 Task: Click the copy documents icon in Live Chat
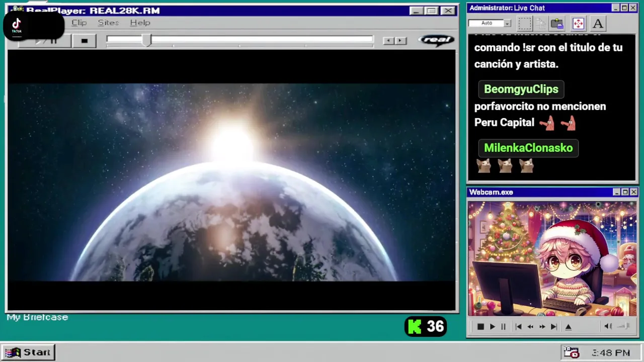click(x=541, y=23)
